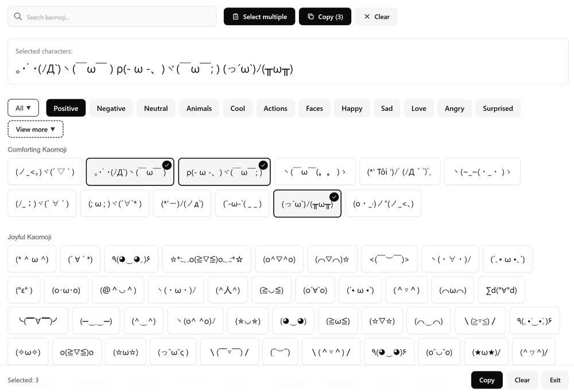Deselect the checked (⊃´ω`)/(╥ω╥) kaomoji
574x392 pixels.
334,196
